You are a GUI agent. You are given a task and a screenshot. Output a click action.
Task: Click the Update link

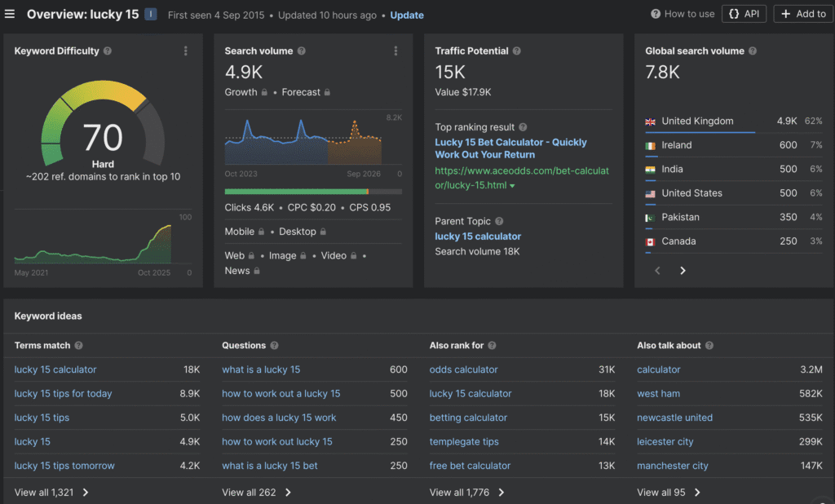pyautogui.click(x=407, y=15)
